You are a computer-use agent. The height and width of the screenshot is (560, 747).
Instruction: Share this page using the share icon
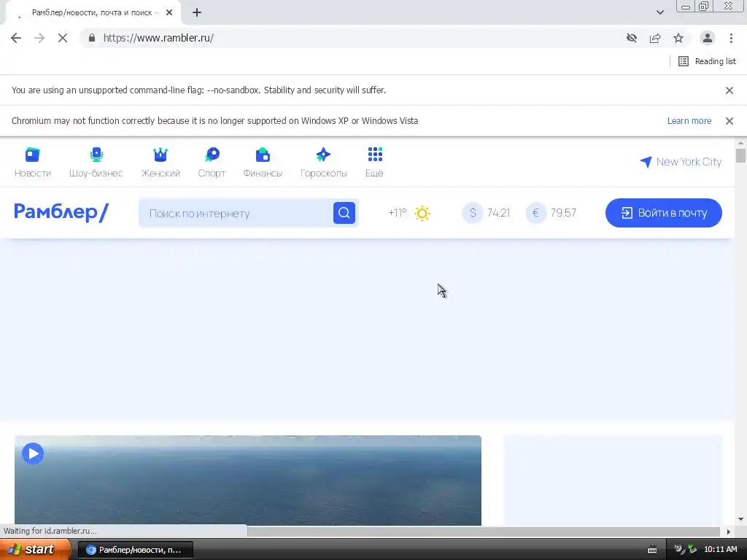[x=655, y=38]
